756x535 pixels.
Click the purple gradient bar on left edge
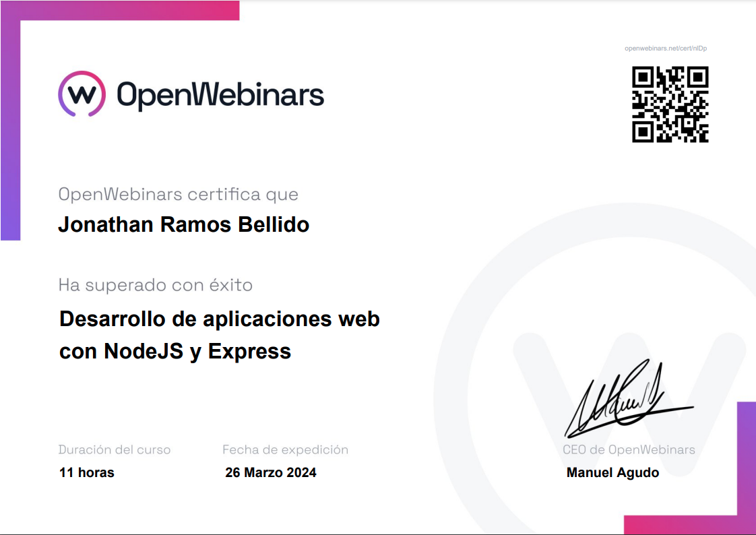[9, 135]
